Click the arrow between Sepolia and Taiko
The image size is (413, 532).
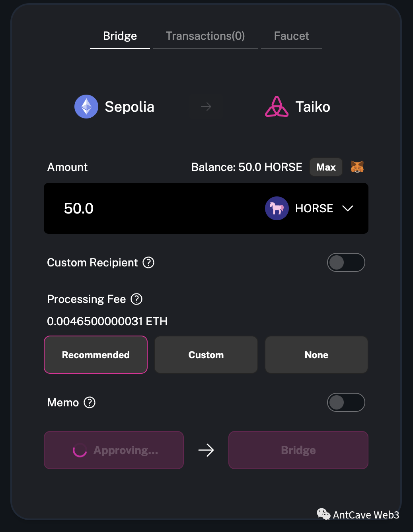tap(205, 107)
